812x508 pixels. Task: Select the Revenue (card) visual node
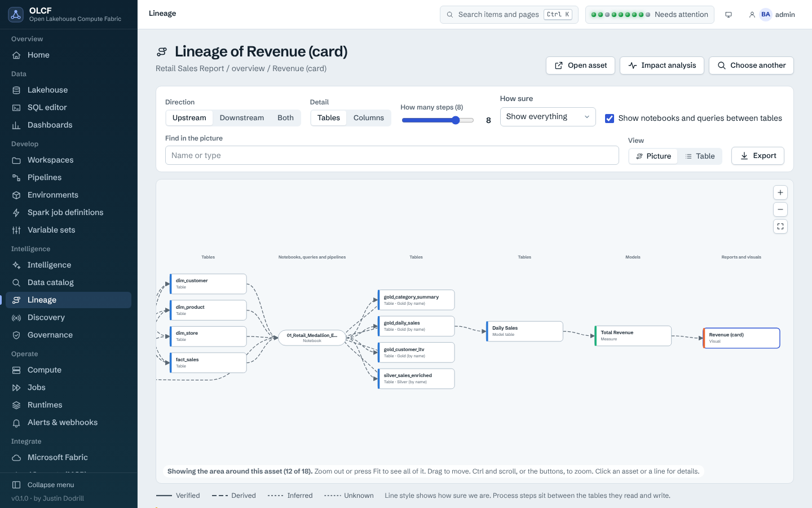pos(742,338)
